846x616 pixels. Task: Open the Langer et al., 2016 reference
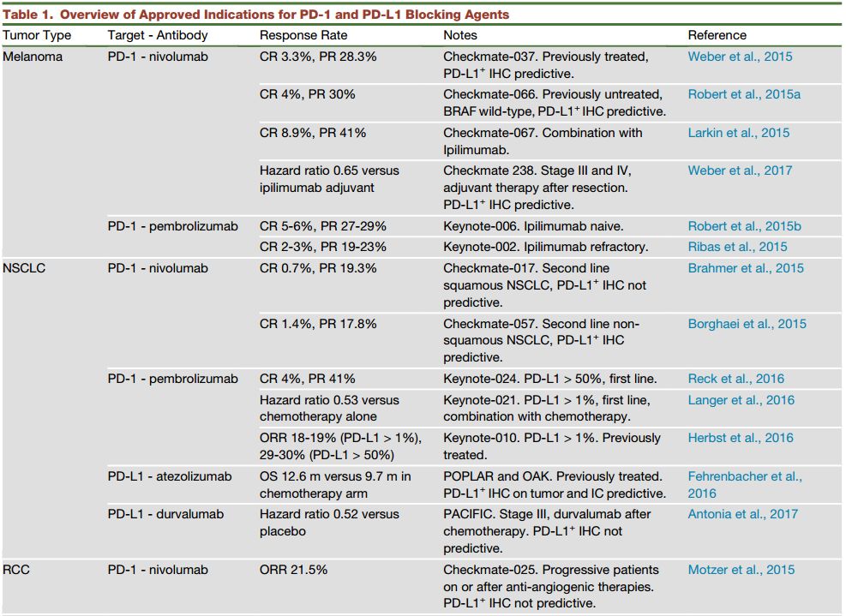[x=741, y=400]
